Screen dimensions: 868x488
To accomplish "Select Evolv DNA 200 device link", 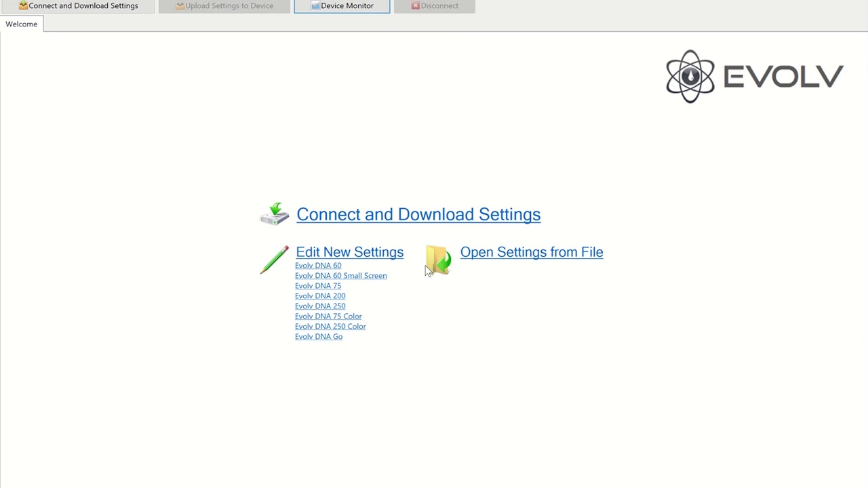I will pos(320,296).
